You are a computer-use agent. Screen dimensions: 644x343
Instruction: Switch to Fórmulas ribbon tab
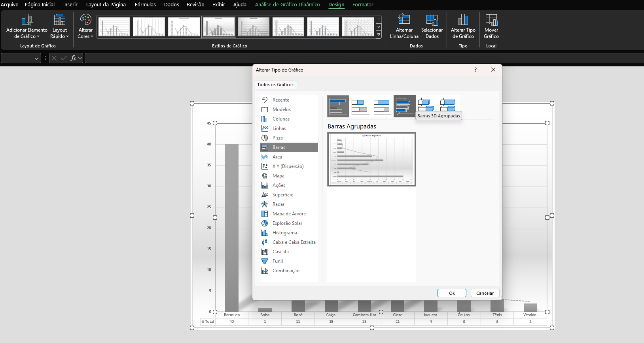coord(145,5)
